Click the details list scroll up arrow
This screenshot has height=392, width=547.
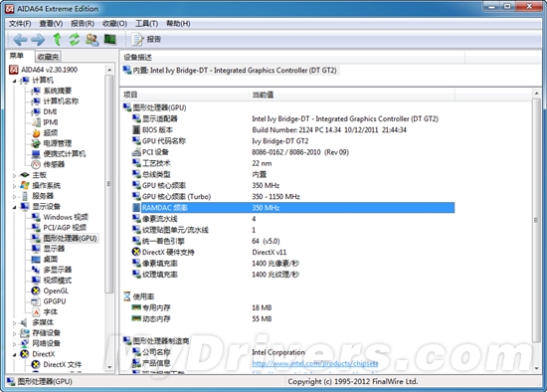coord(536,94)
